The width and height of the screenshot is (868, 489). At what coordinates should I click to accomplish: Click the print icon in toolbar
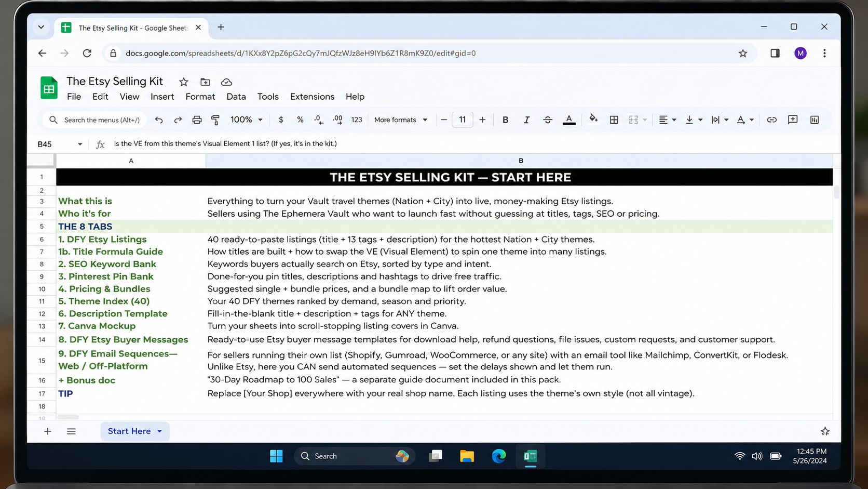[x=197, y=120]
